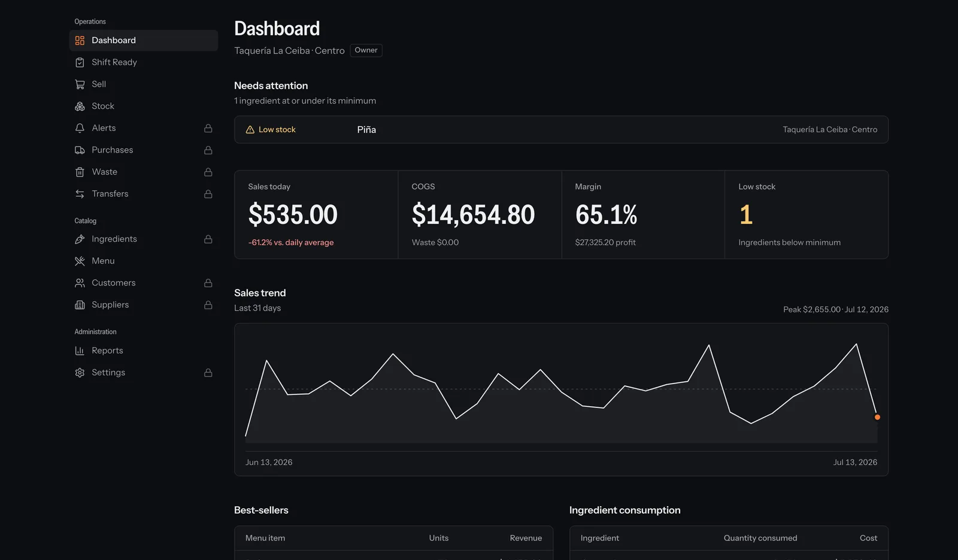This screenshot has width=958, height=560.
Task: Click the Suppliers building icon
Action: tap(80, 305)
